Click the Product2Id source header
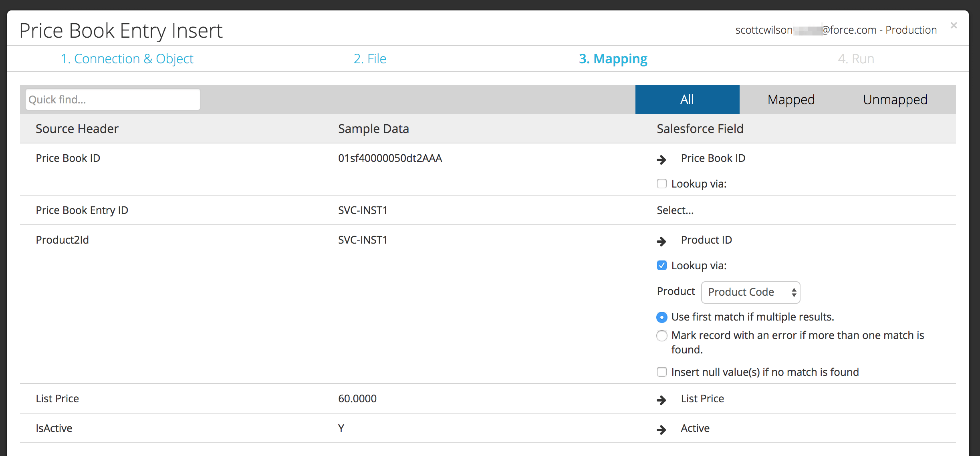This screenshot has height=456, width=980. 62,240
